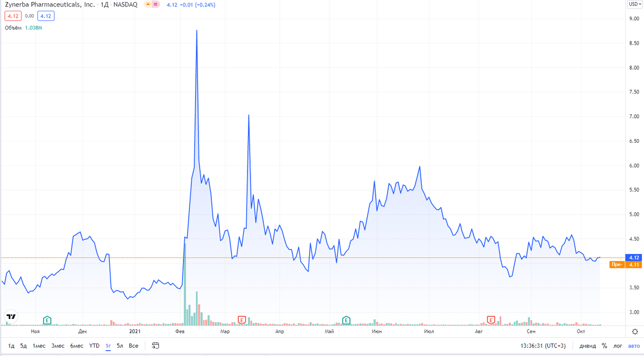
Task: Select the 5д time range
Action: click(24, 346)
